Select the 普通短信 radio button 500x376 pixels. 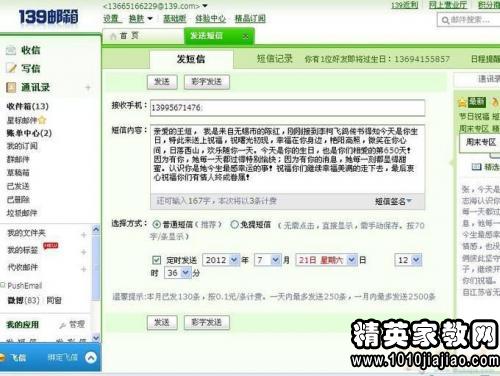click(x=156, y=225)
